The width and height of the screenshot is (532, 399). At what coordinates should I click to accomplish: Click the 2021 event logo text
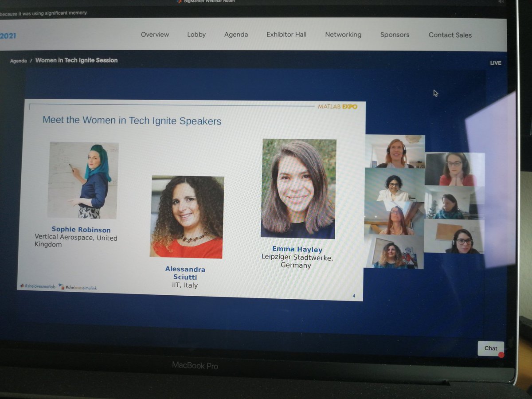pos(8,35)
